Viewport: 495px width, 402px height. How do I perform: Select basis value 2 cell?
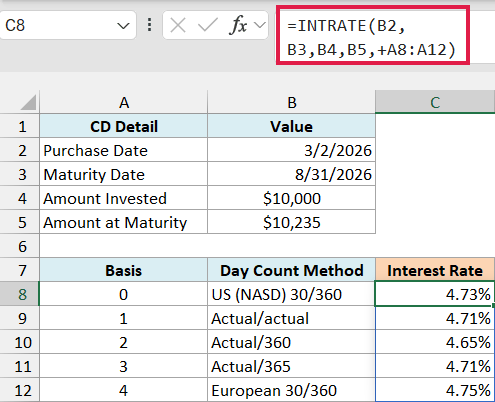click(x=124, y=342)
